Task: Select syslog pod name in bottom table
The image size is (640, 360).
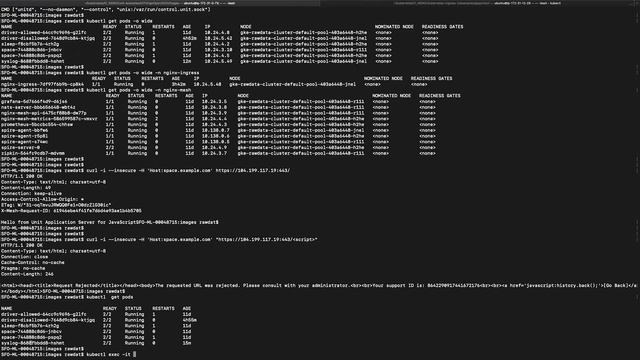Action: coord(33,343)
